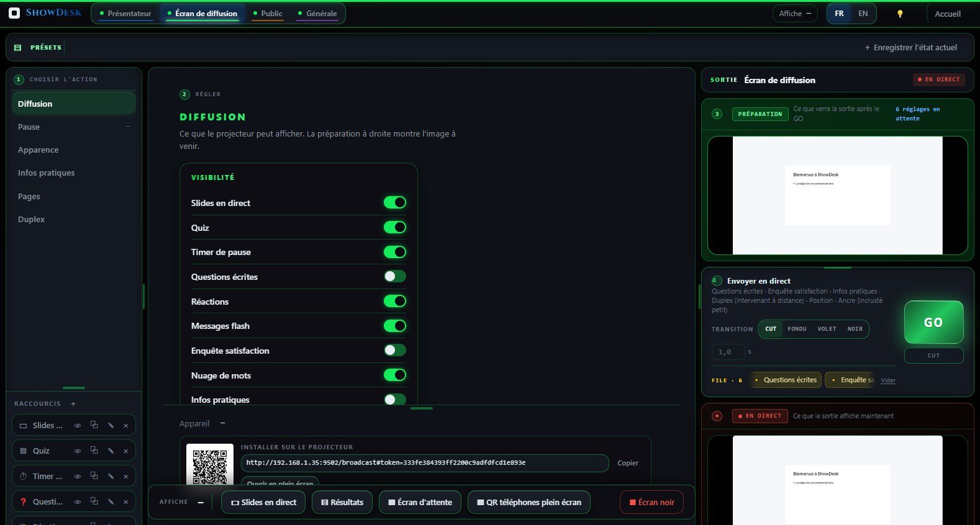Viewport: 980px width, 525px height.
Task: Click the stopwatch icon of the Timer shortcut
Action: pyautogui.click(x=24, y=477)
